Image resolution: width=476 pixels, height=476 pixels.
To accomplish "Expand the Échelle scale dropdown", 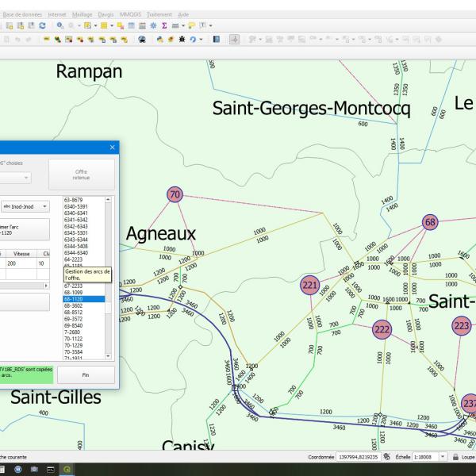I will tap(443, 457).
